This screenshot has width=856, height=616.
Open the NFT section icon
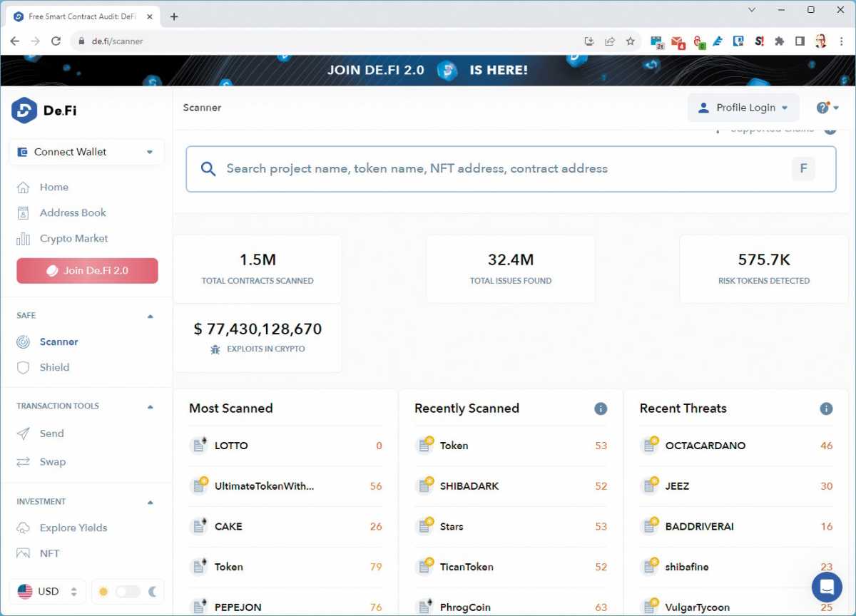(x=24, y=553)
